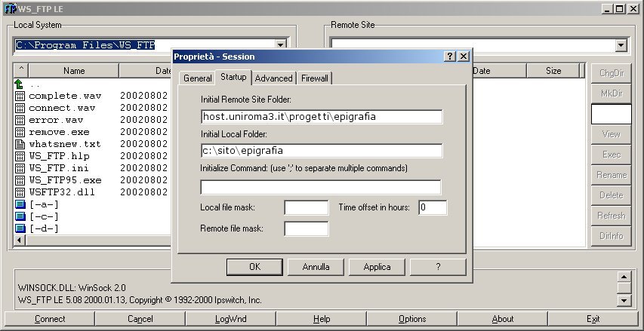This screenshot has height=331, width=644.
Task: Click the Time offset in hours field
Action: coord(433,207)
